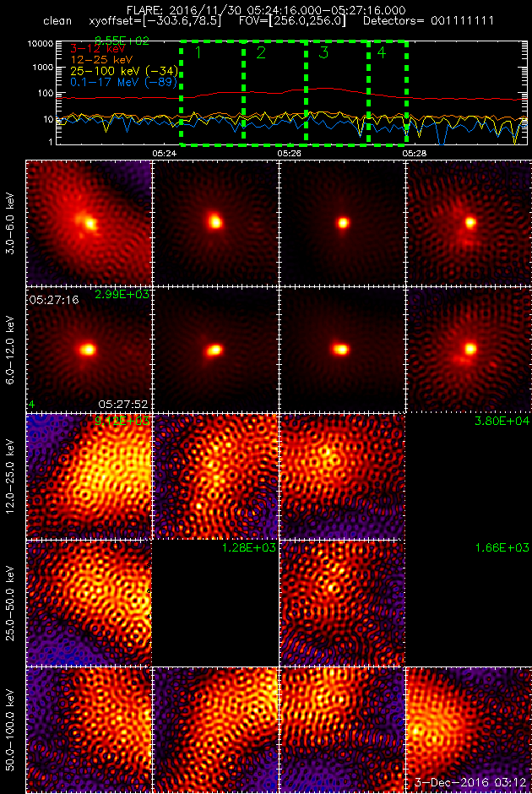Select the 3.0-6.0 keV image for interval 2

[215, 223]
